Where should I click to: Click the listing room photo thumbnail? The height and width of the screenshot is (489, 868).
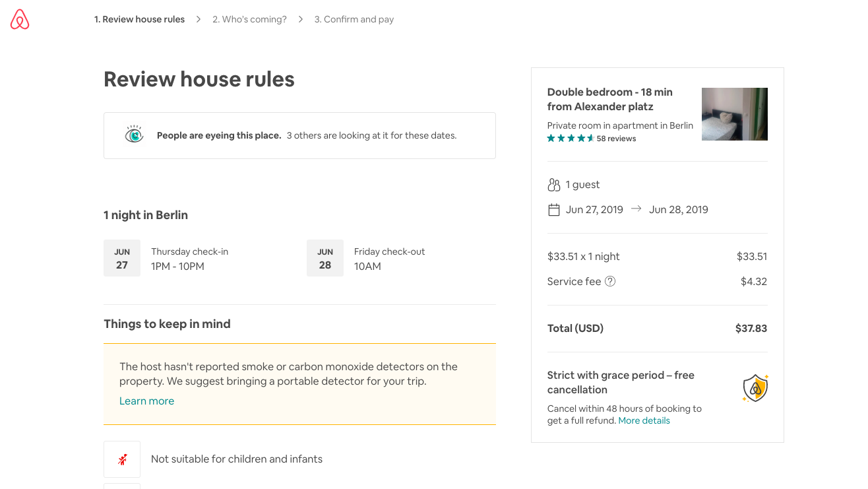[x=734, y=114]
